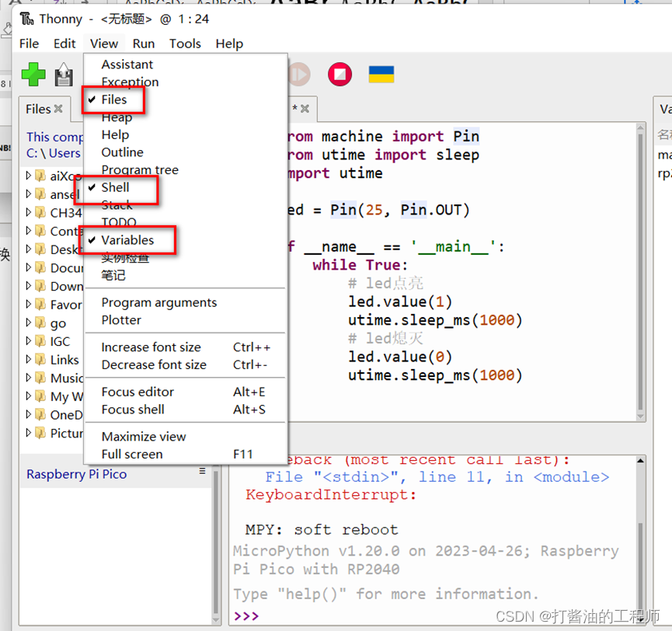This screenshot has width=672, height=631.
Task: Close the open View menu
Action: [x=104, y=44]
